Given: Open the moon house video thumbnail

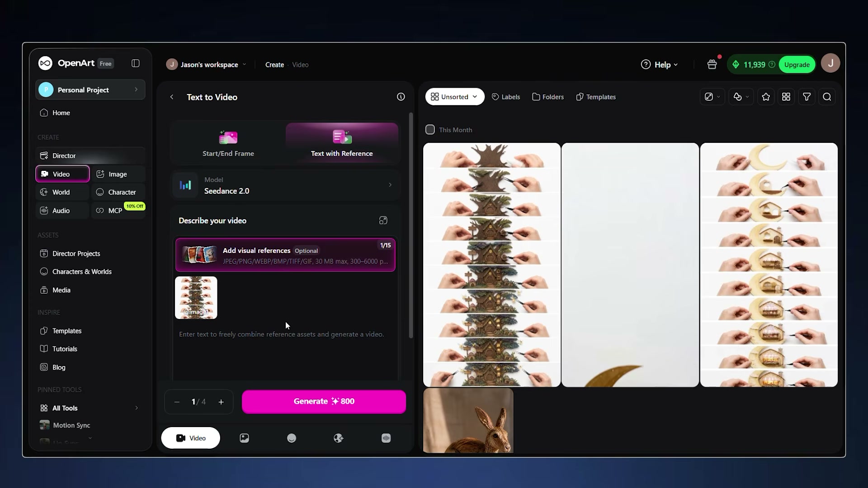Looking at the screenshot, I should pos(769,265).
